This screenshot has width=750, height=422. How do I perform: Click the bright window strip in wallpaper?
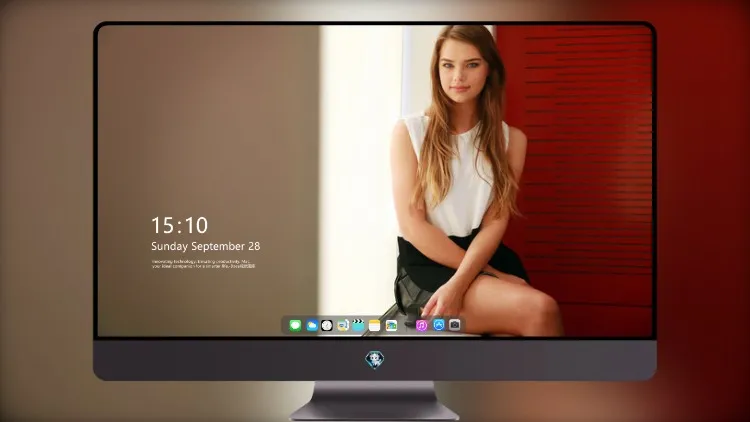pos(359,167)
